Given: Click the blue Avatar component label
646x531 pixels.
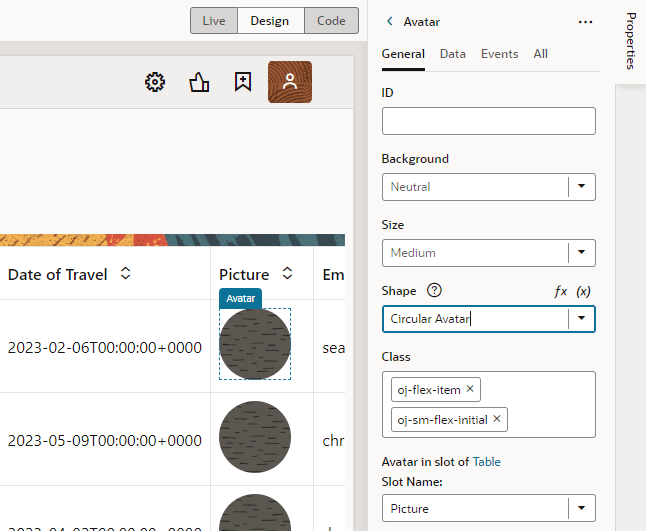Looking at the screenshot, I should [241, 298].
